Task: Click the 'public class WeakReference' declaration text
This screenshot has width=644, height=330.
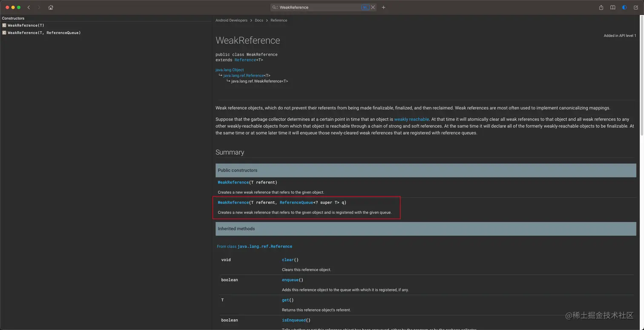Action: tap(247, 55)
